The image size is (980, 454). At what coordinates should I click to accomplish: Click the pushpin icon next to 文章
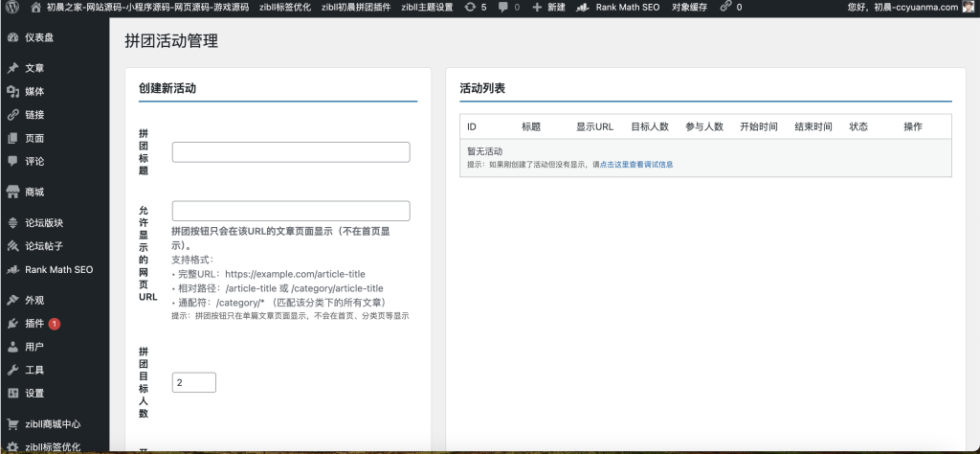(x=12, y=68)
